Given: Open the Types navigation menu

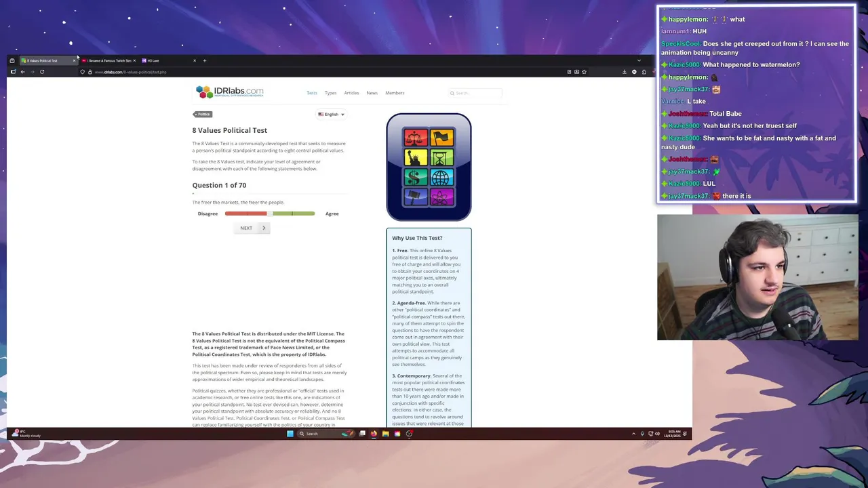Looking at the screenshot, I should [330, 93].
